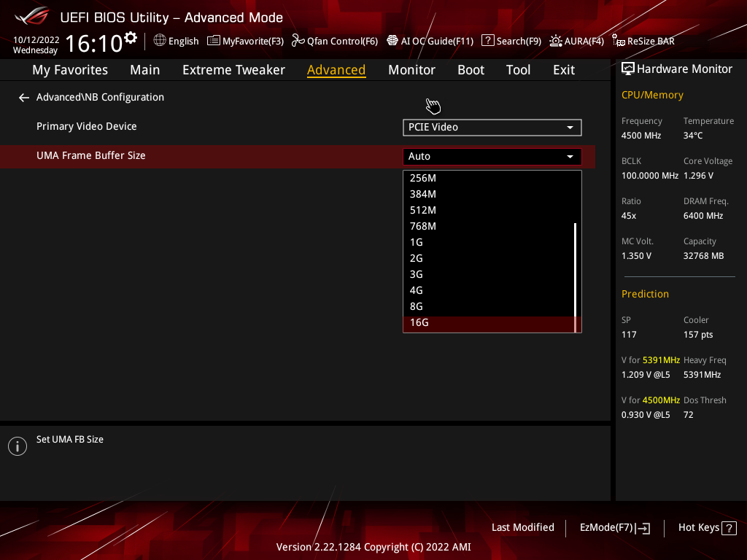This screenshot has width=747, height=560.
Task: Click the UMA Frame Buffer Size dropdown
Action: coord(492,156)
